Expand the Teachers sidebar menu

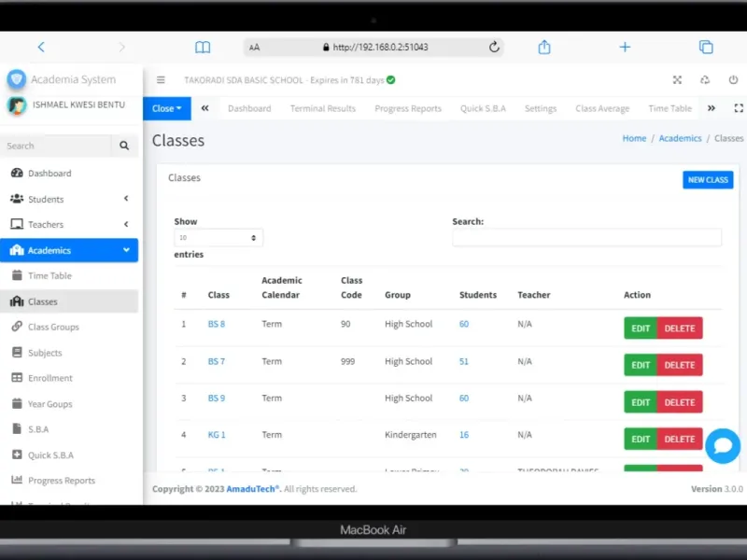coord(69,224)
